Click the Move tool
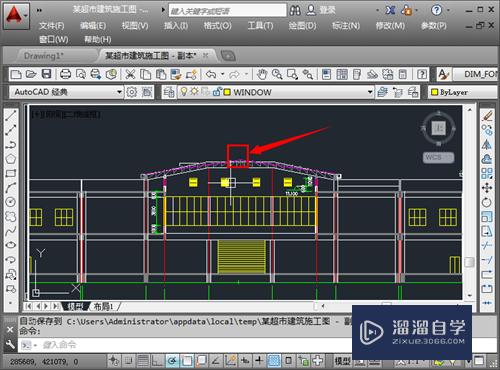The width and height of the screenshot is (500, 370). [487, 188]
